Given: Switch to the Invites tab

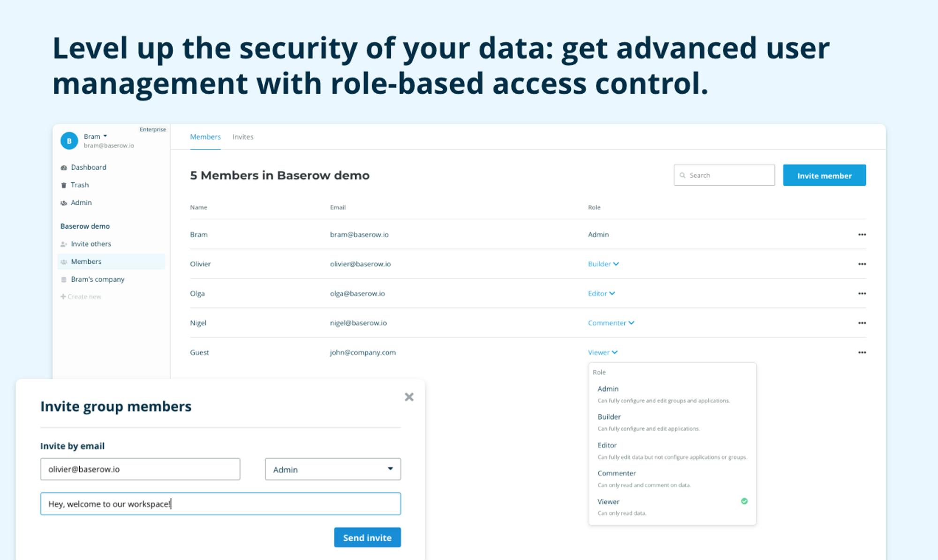Looking at the screenshot, I should pyautogui.click(x=243, y=137).
